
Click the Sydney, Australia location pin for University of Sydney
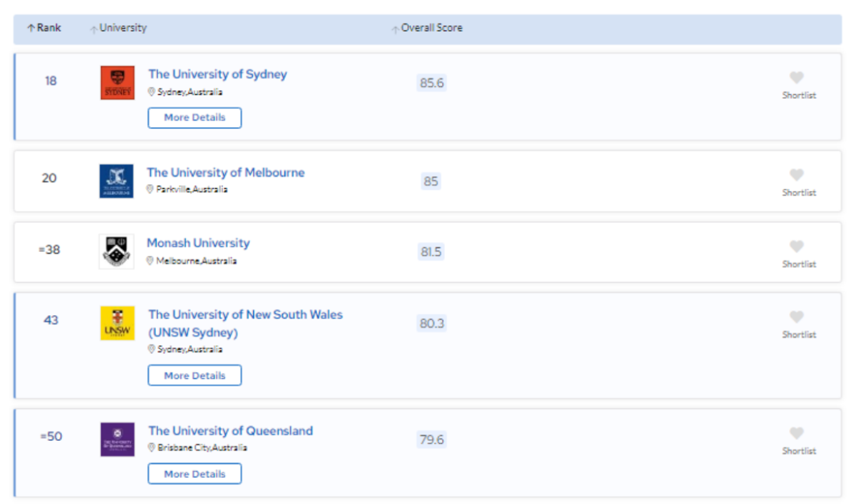tap(151, 92)
